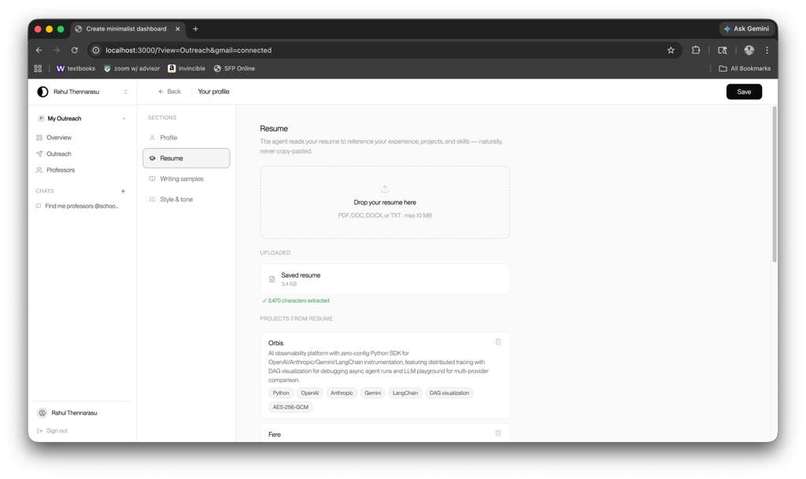Screen dimensions: 806x479
Task: Open the textbooks bookmark
Action: pos(76,68)
